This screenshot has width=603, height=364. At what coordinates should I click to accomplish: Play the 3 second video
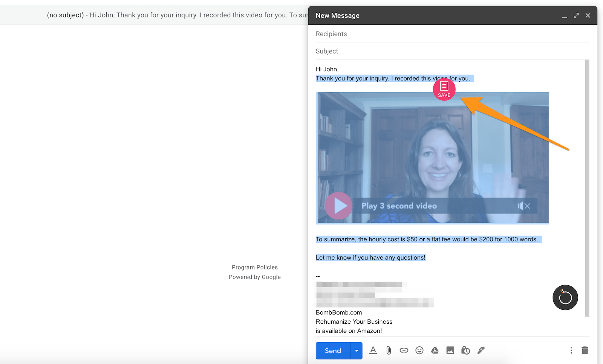(339, 206)
